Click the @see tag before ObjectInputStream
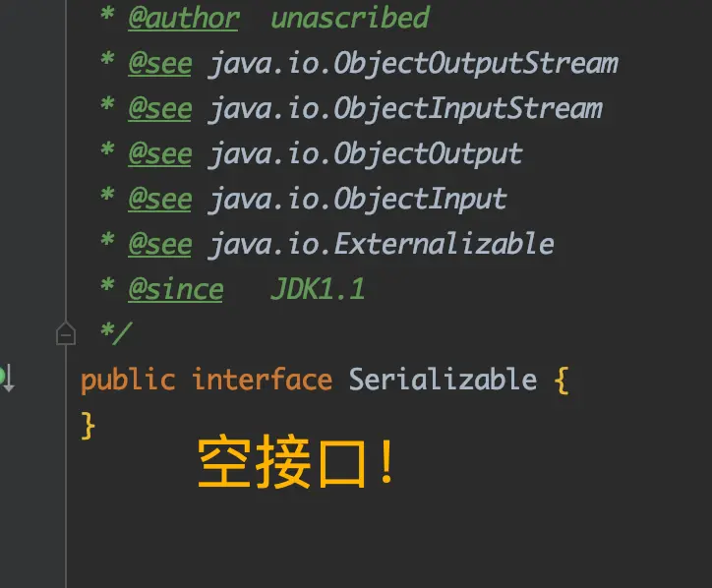The image size is (712, 588). pos(160,109)
